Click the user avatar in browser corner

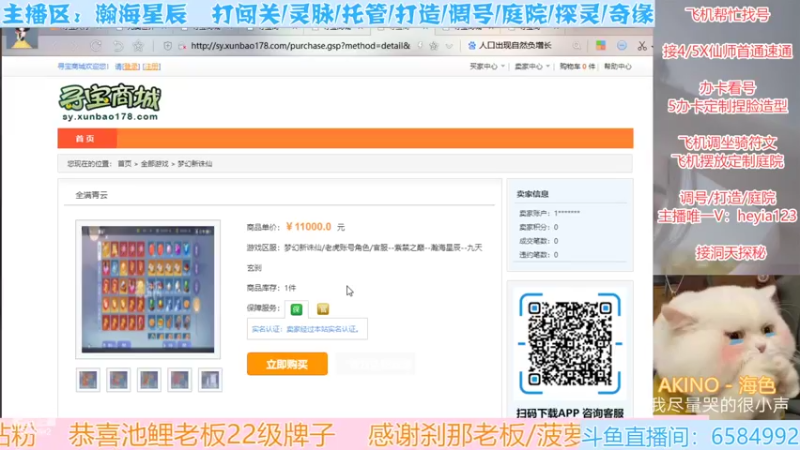pos(21,39)
